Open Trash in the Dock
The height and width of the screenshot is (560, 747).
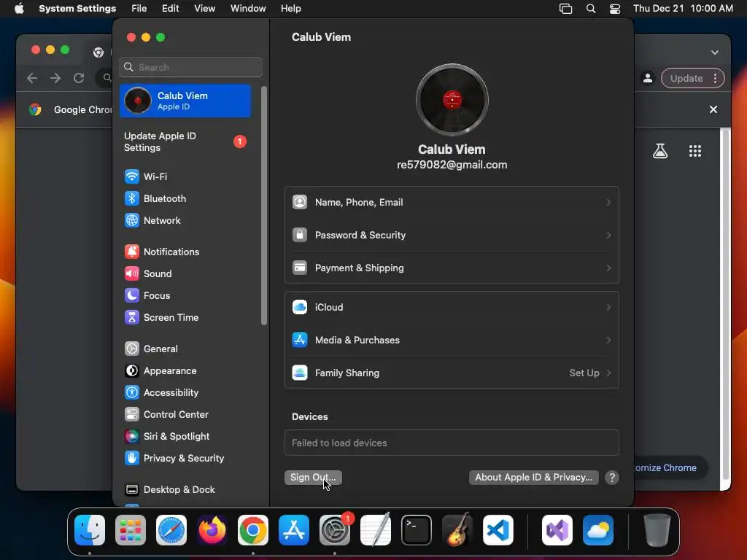pos(657,530)
